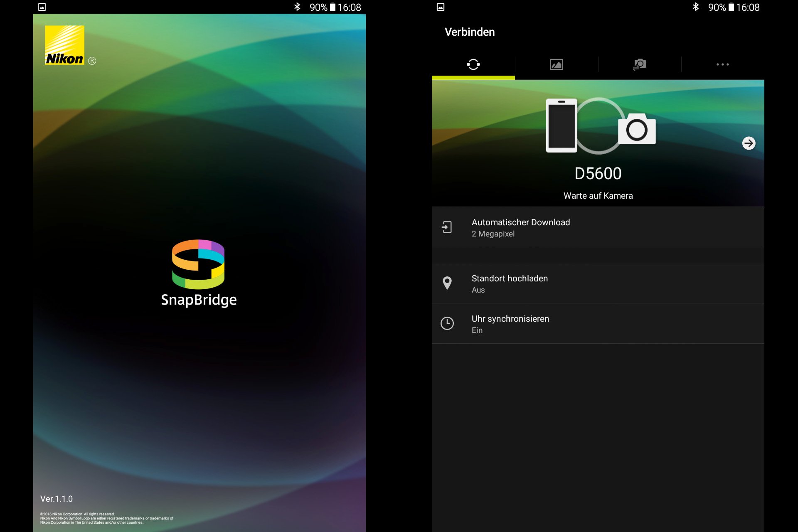Tap the battery icon in right status bar
The width and height of the screenshot is (798, 532).
point(731,7)
